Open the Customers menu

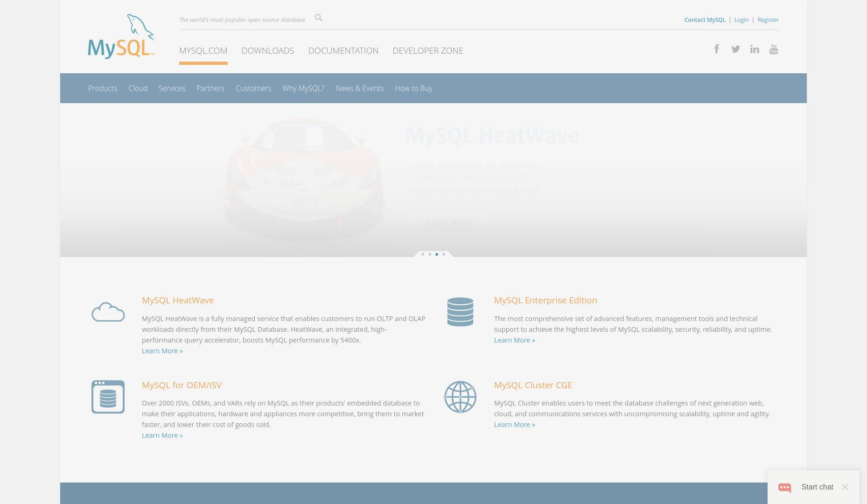coord(253,88)
